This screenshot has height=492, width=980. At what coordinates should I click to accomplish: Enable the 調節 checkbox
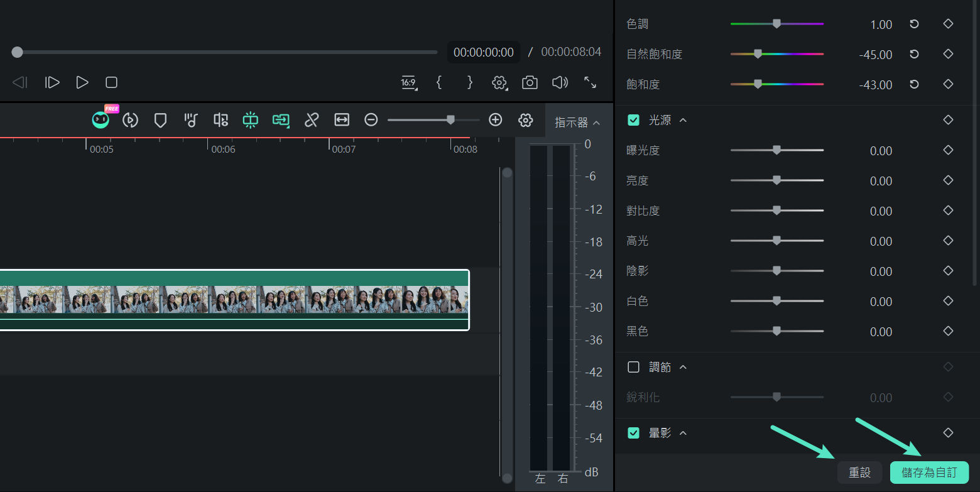tap(634, 367)
